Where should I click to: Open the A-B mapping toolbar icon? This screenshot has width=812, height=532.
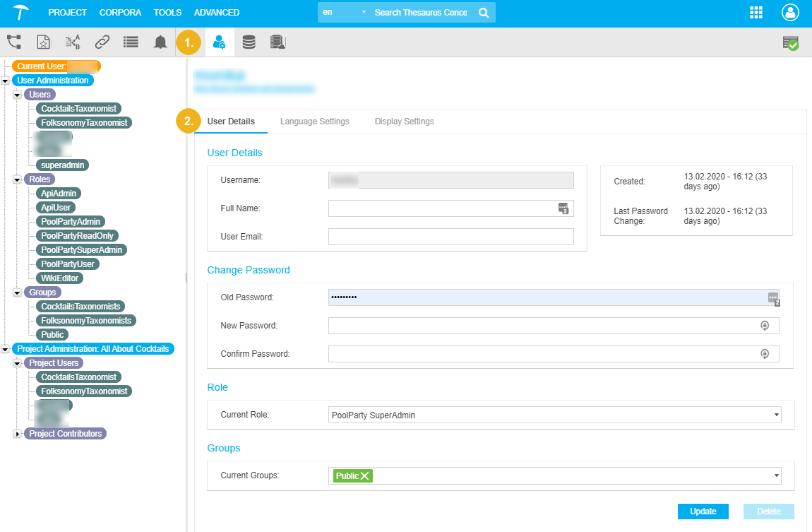click(x=73, y=42)
